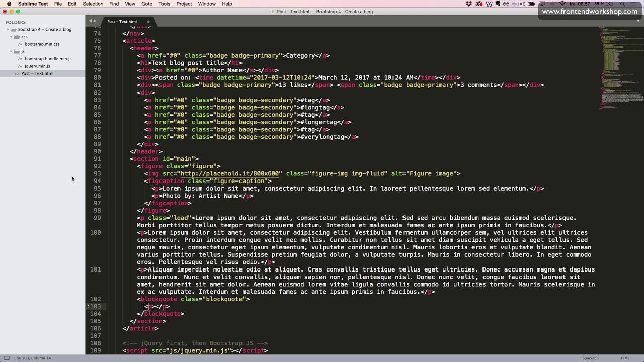Click Line 103, Column 14 status text

tap(32, 358)
